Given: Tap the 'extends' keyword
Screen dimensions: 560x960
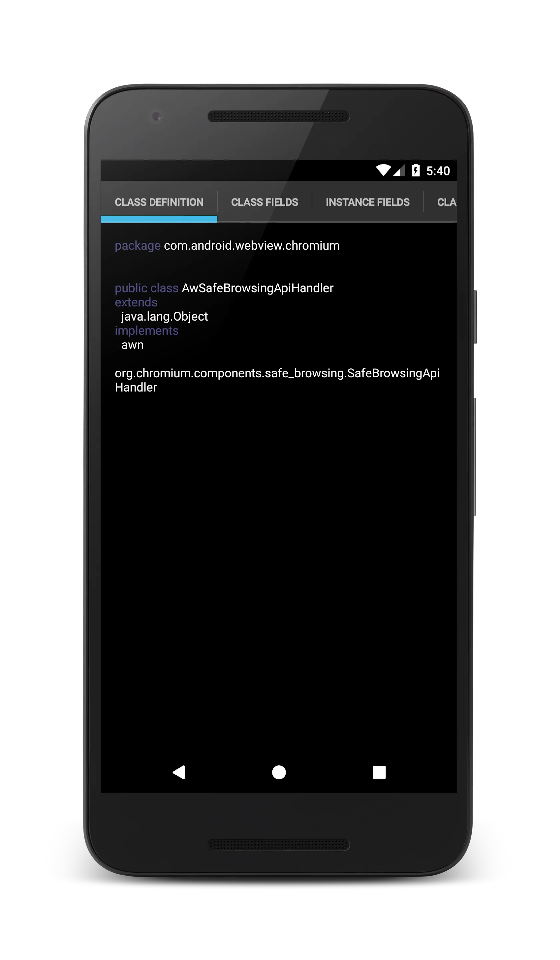Looking at the screenshot, I should (136, 302).
